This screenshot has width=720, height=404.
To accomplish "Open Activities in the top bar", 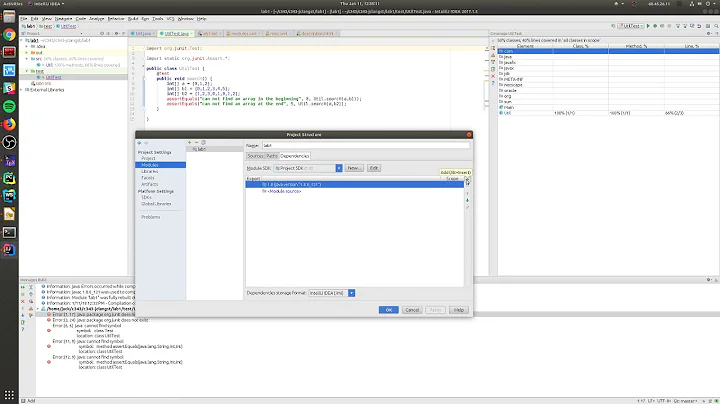I will coord(12,4).
